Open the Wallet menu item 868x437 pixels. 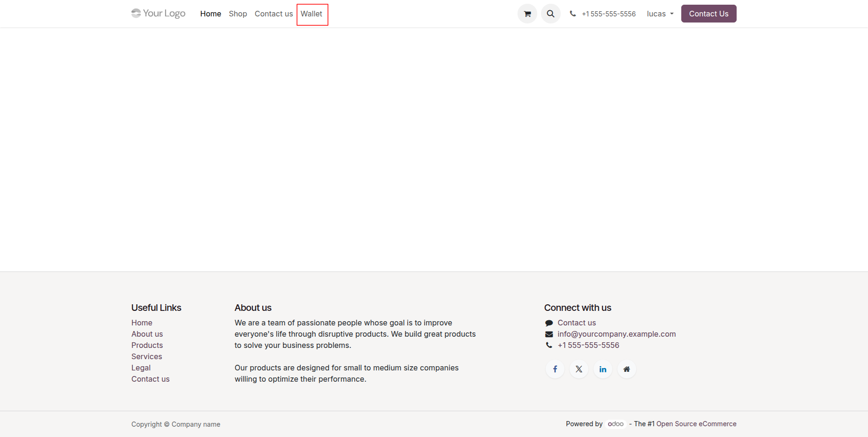pyautogui.click(x=312, y=14)
